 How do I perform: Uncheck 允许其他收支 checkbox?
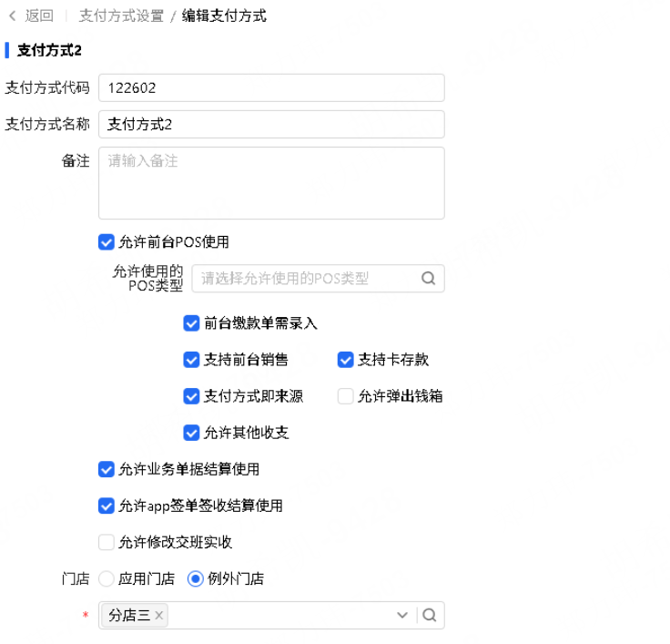point(191,433)
